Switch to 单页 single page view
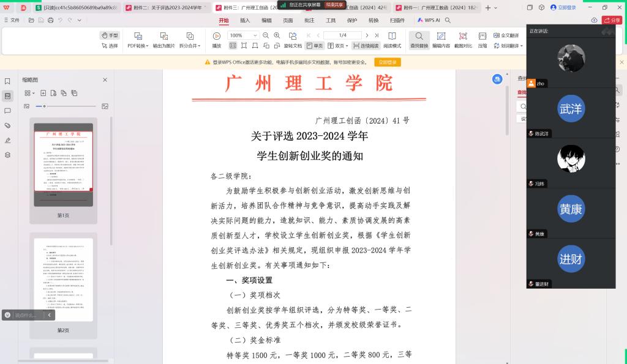The image size is (627, 364). click(x=315, y=46)
